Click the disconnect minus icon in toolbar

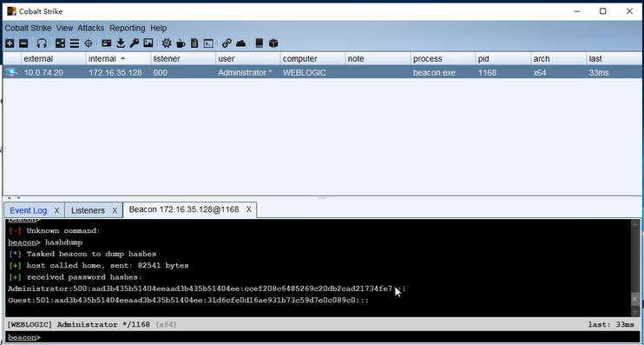click(x=23, y=43)
